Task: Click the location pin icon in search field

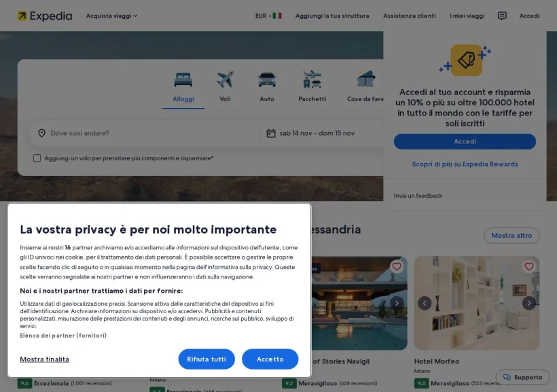Action: [41, 133]
